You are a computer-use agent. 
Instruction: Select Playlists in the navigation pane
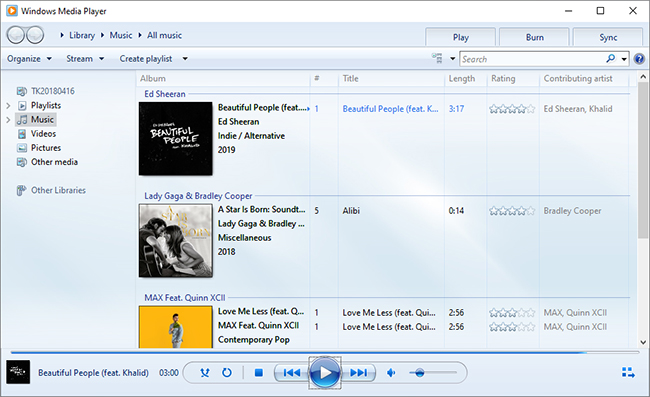click(46, 105)
